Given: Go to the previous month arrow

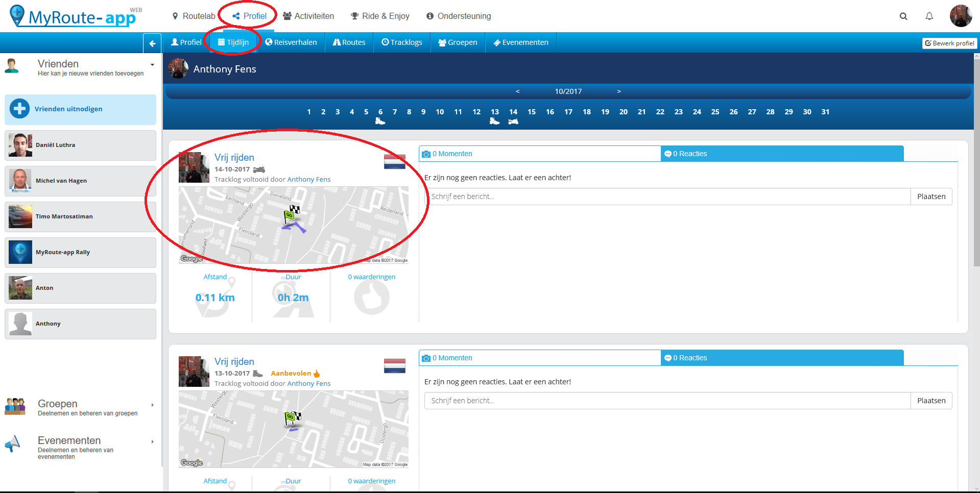Looking at the screenshot, I should 517,91.
